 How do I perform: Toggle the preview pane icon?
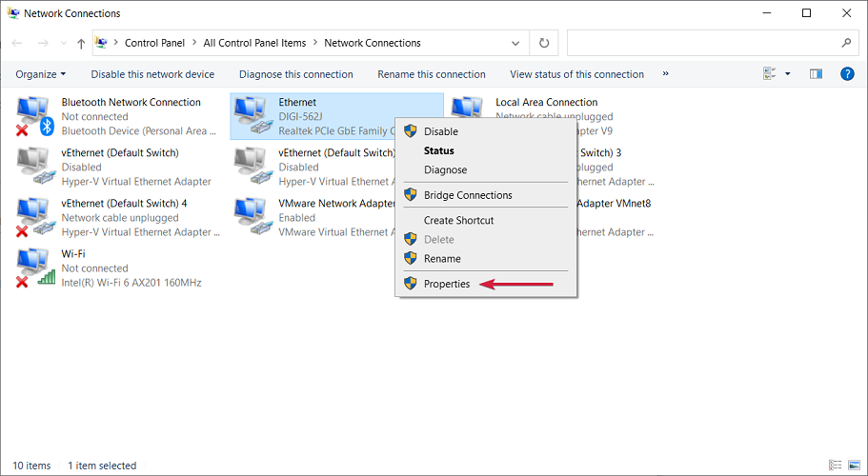pyautogui.click(x=816, y=73)
